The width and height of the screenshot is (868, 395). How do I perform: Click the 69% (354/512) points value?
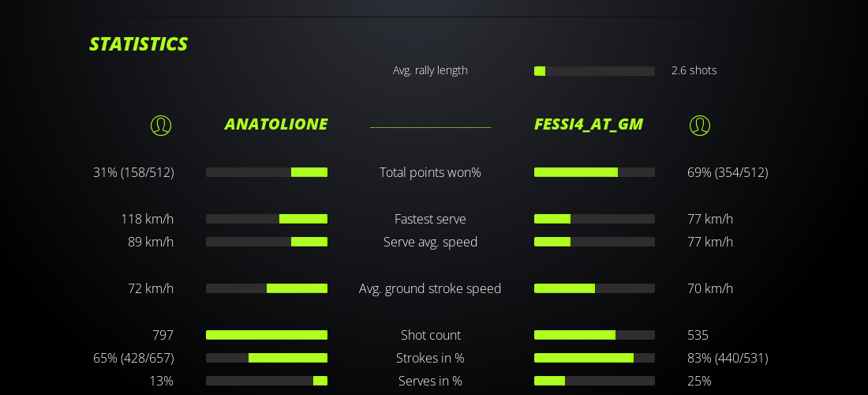point(728,172)
